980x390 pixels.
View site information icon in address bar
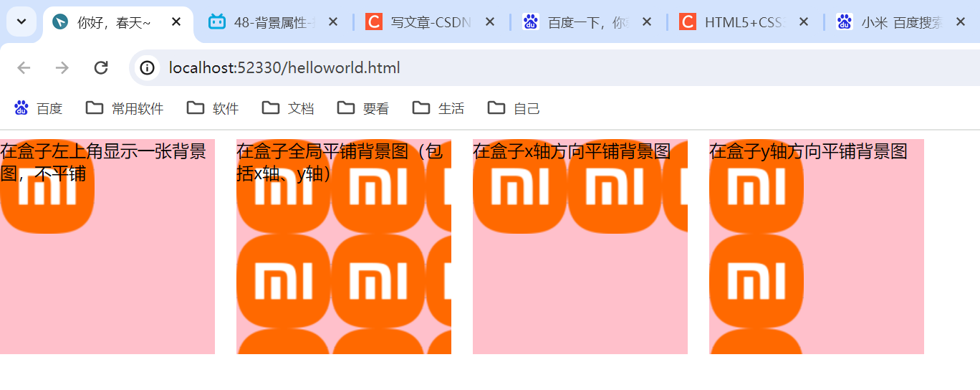(147, 68)
